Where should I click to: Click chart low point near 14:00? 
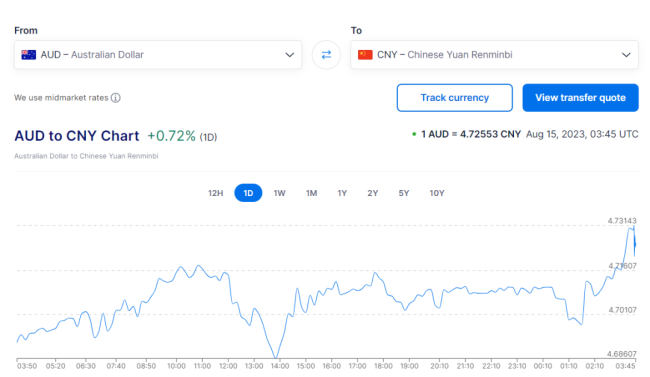tap(276, 358)
